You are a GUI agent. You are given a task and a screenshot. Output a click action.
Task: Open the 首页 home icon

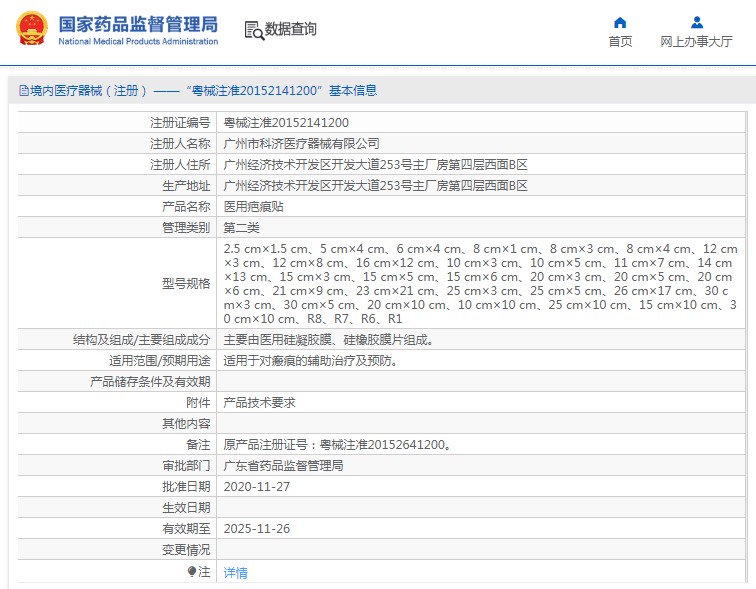(620, 23)
